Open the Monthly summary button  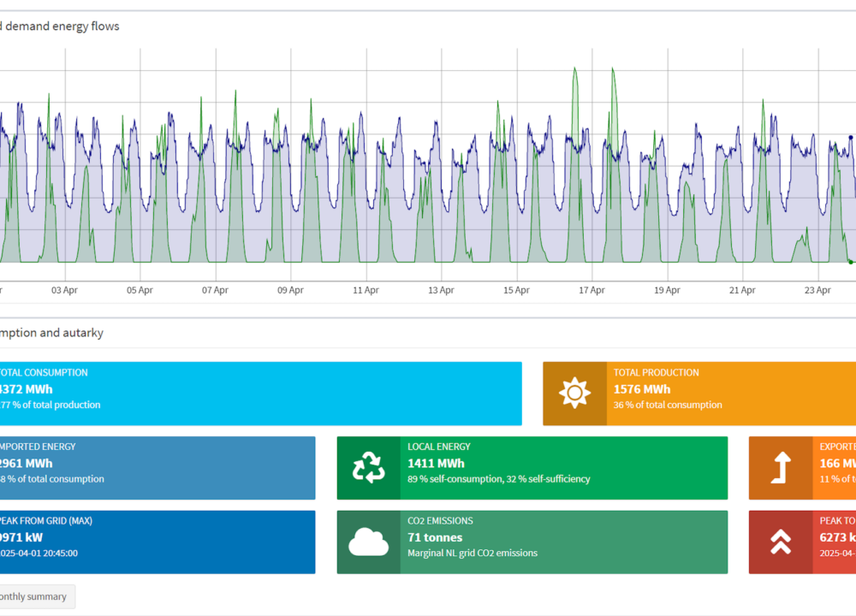tap(34, 596)
